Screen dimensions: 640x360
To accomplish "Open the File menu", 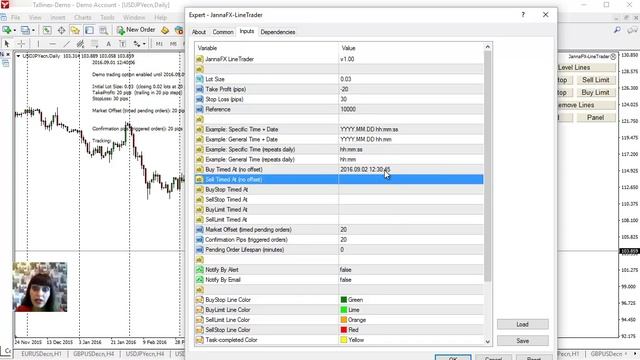I will pos(16,18).
